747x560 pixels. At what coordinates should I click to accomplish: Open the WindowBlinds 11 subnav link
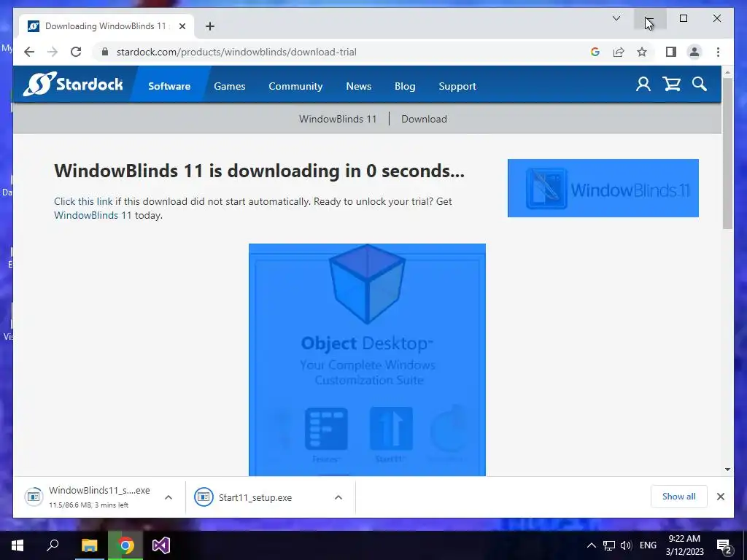(338, 119)
